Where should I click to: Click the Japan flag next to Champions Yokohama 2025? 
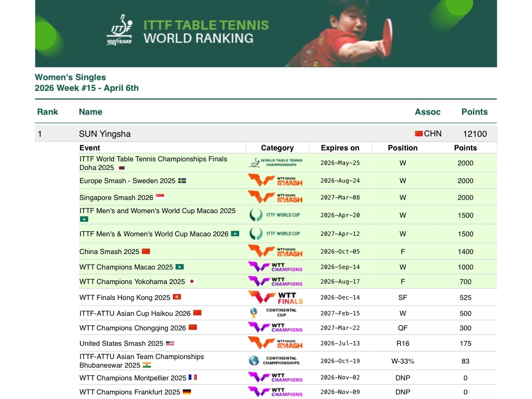pos(192,281)
